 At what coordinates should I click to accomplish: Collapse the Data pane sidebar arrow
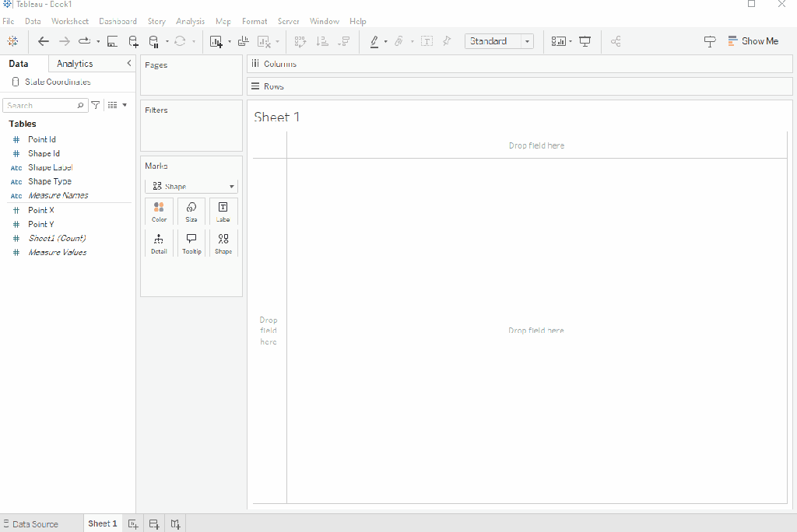(129, 64)
